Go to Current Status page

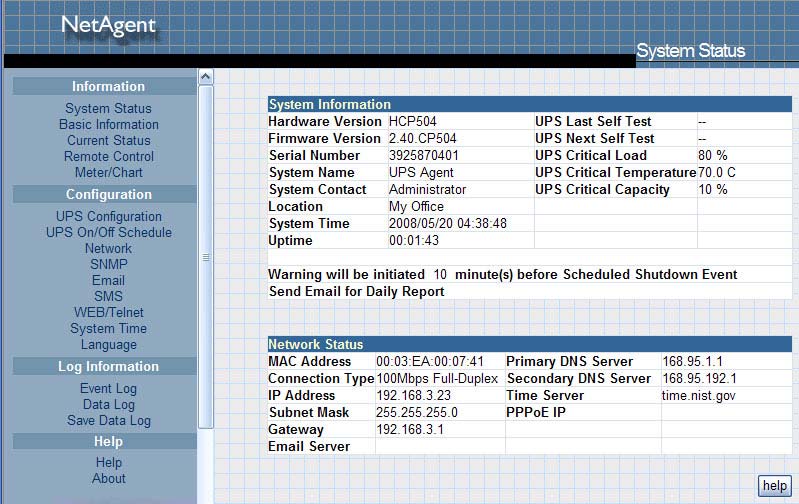[x=109, y=141]
